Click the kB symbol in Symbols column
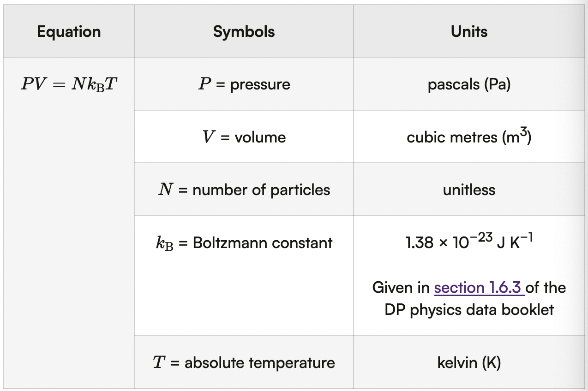This screenshot has width=588, height=391. tap(165, 243)
